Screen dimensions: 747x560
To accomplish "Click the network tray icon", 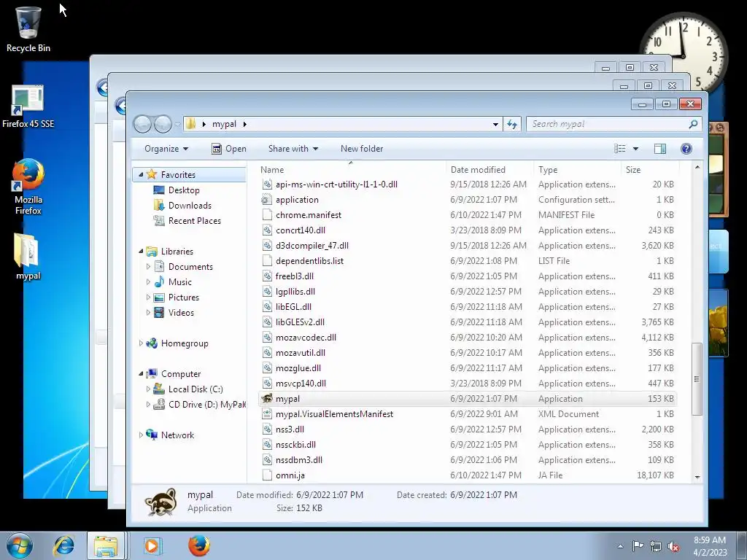I will point(656,546).
